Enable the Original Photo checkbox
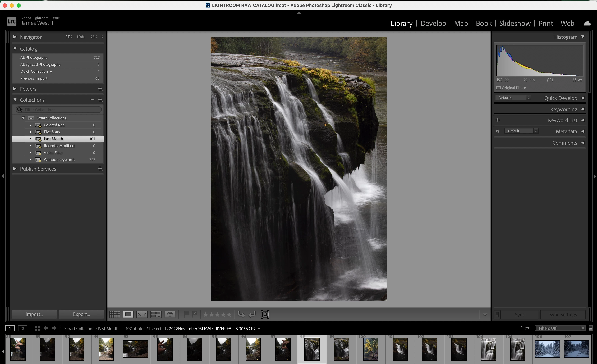This screenshot has width=597, height=364. click(x=498, y=88)
